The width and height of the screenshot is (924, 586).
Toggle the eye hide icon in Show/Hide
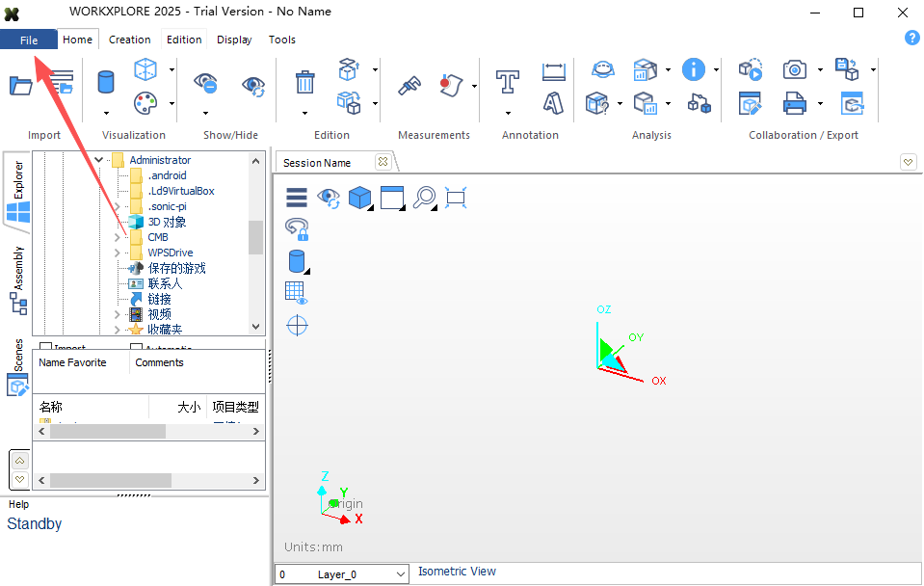click(x=205, y=83)
